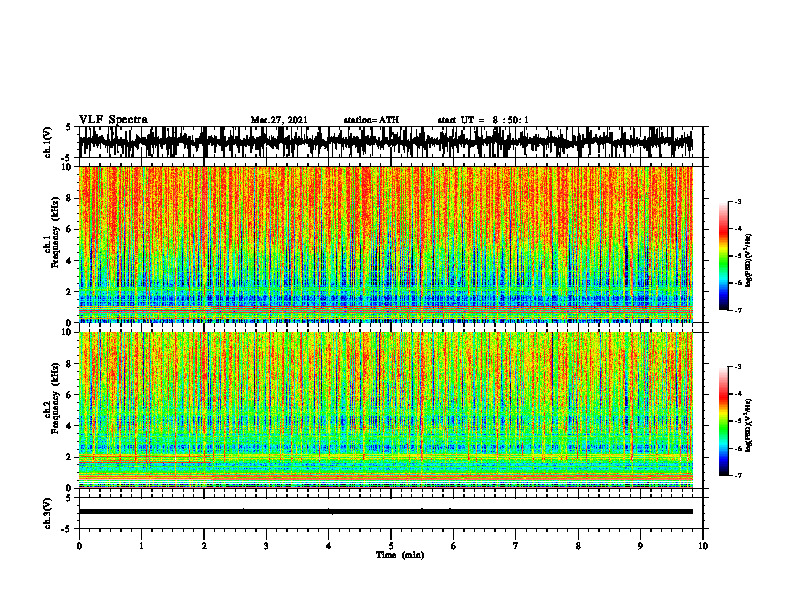792x612 pixels.
Task: Click time axis tick label '2'
Action: 204,546
